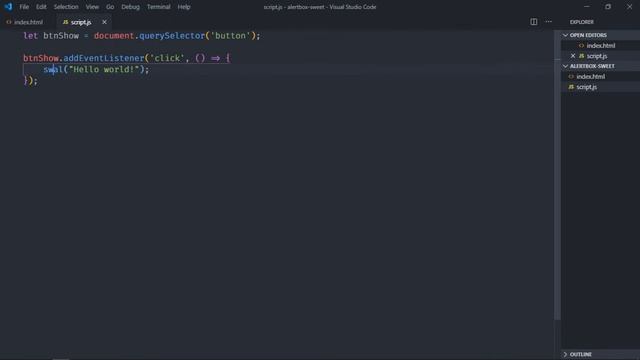The width and height of the screenshot is (640, 360).
Task: Open the Help menu
Action: (184, 7)
